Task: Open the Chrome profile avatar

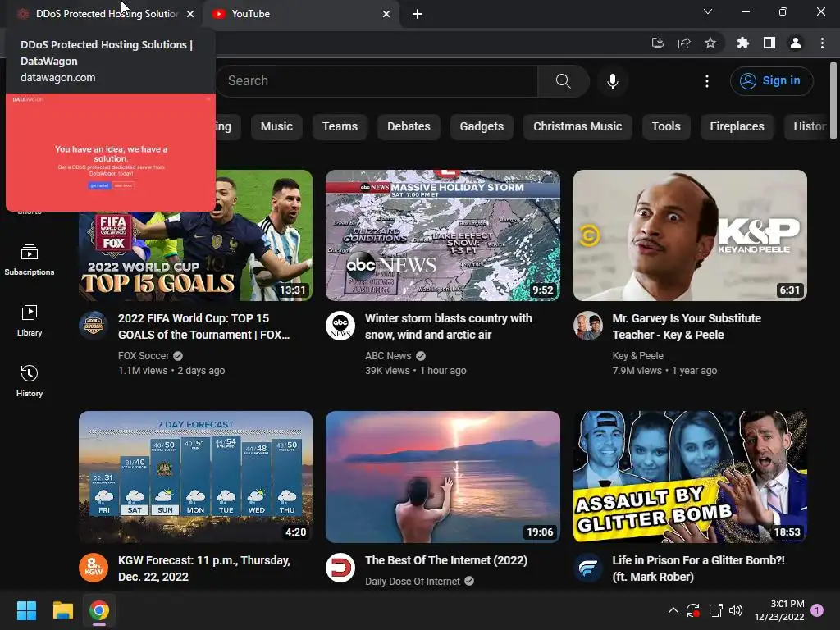Action: 795,43
